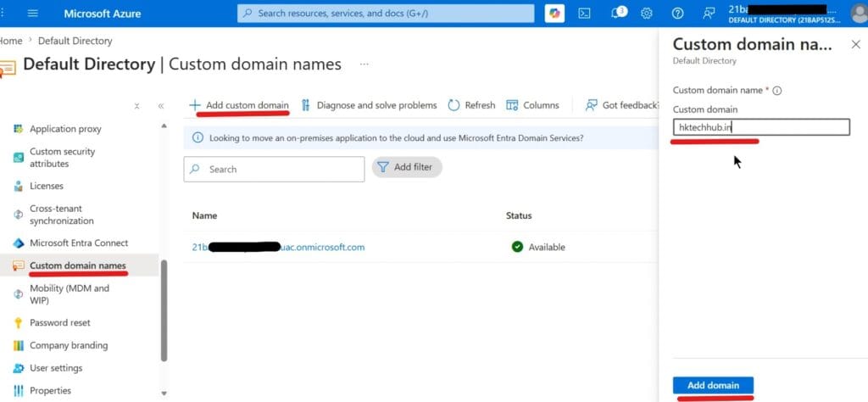868x402 pixels.
Task: Click the Properties sidebar icon
Action: coord(19,391)
